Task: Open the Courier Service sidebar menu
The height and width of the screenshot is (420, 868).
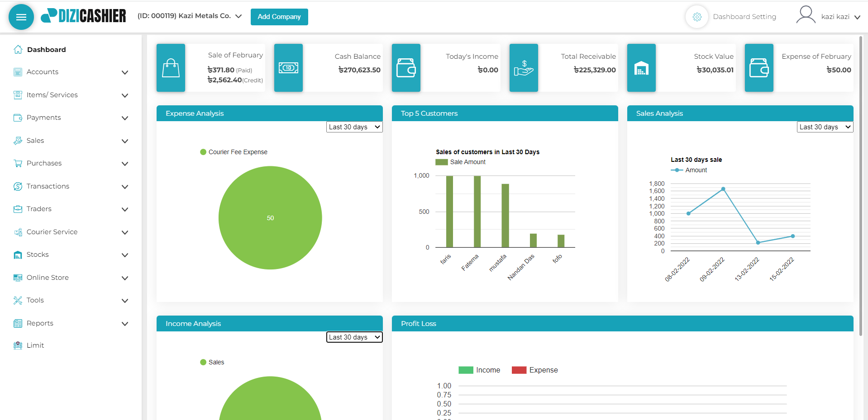Action: (x=71, y=232)
